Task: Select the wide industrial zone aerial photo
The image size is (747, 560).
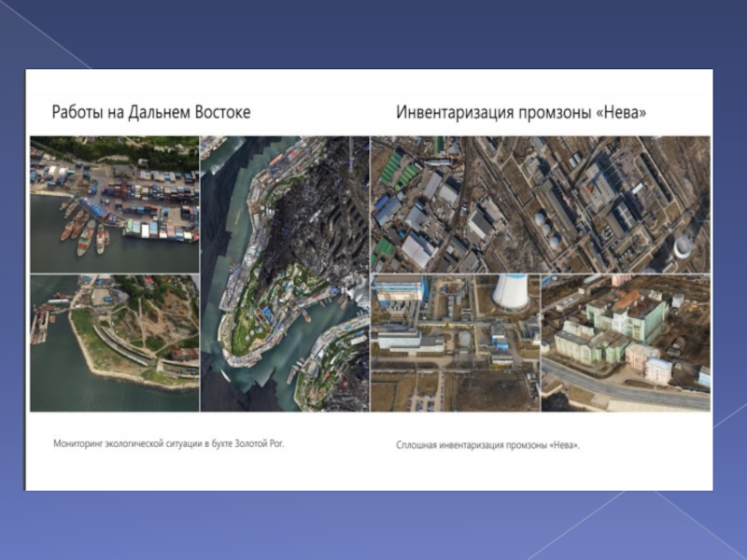Action: point(541,204)
